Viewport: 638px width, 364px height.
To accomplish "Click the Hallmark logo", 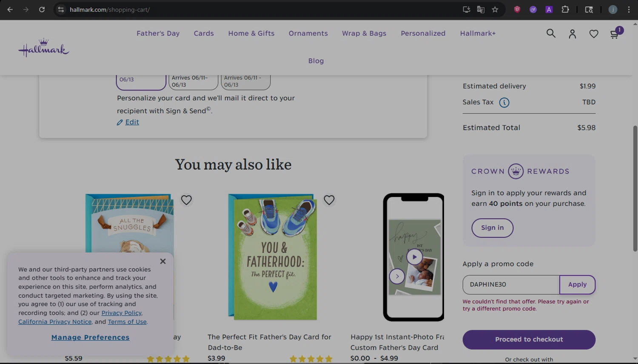I will click(x=43, y=48).
